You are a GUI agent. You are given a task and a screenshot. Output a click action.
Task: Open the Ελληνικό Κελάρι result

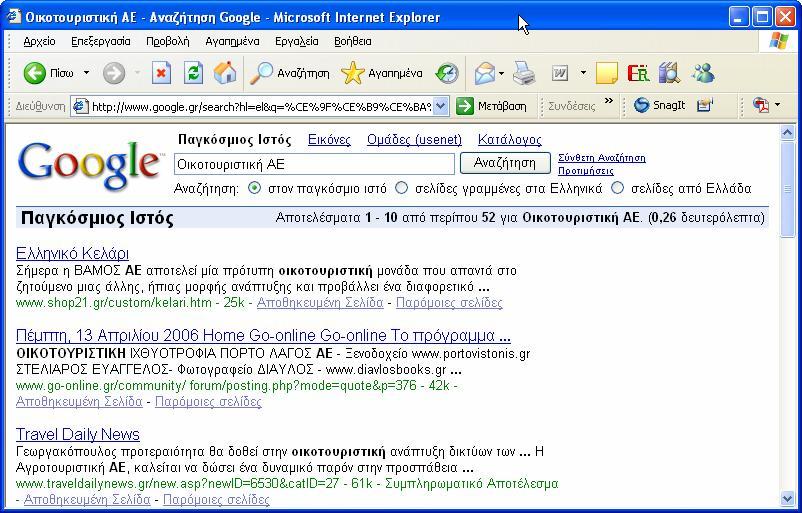(x=72, y=254)
